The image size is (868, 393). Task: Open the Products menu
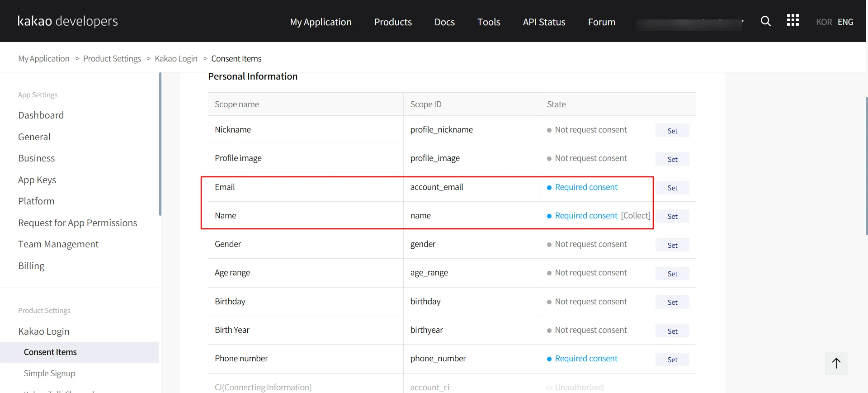[393, 22]
